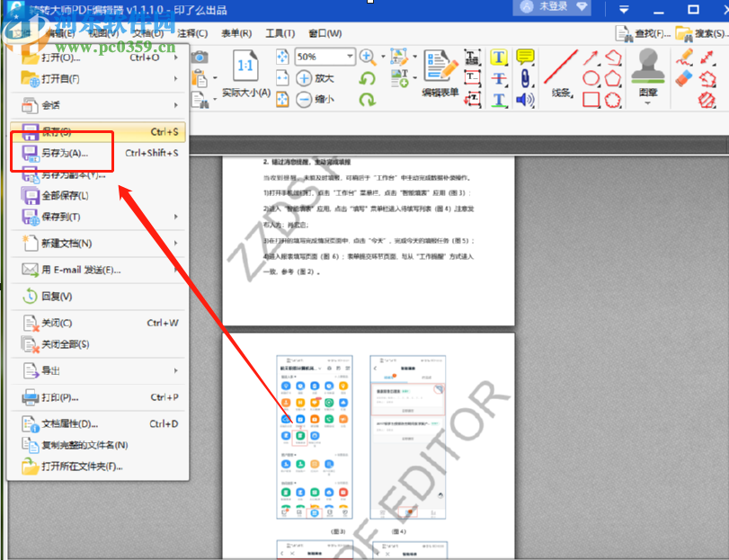Select the paperclip attachment tool
Viewport: 729px width, 560px height.
tap(525, 78)
